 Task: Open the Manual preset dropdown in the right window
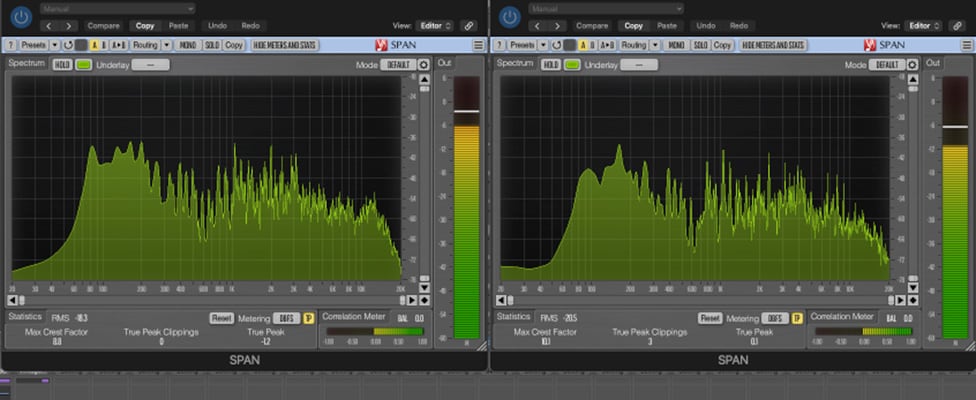click(606, 9)
